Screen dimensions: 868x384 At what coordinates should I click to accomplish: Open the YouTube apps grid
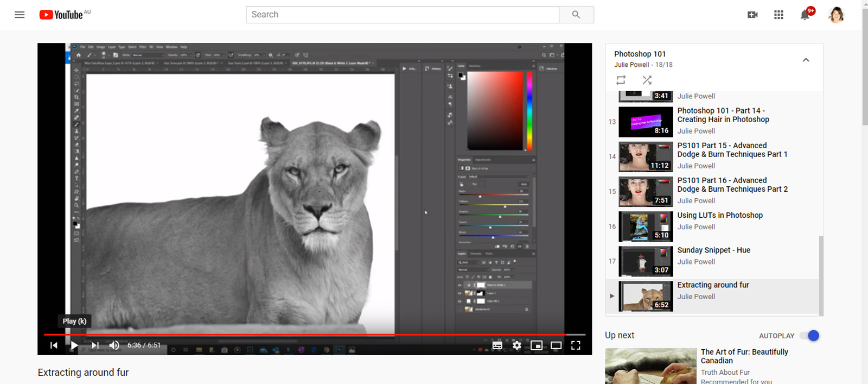pos(778,15)
